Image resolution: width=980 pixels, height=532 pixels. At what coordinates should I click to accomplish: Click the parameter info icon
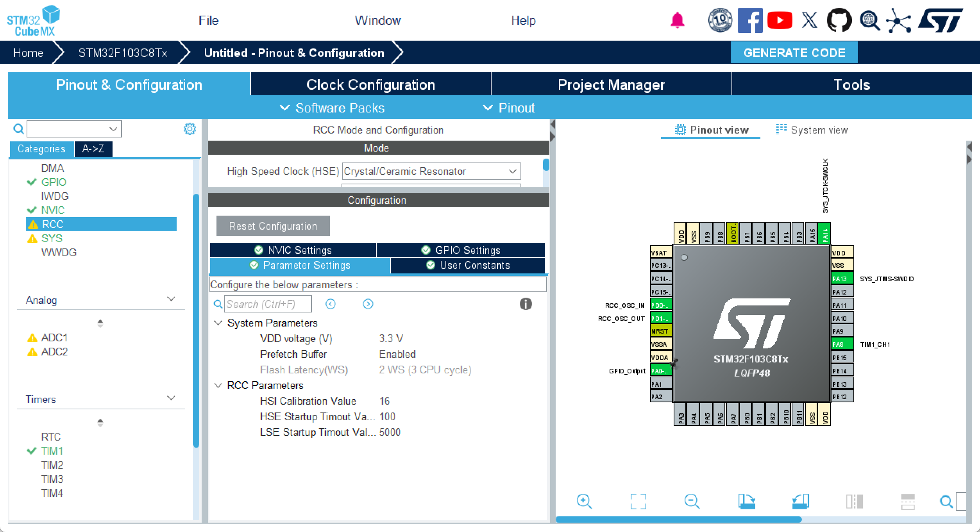tap(526, 304)
